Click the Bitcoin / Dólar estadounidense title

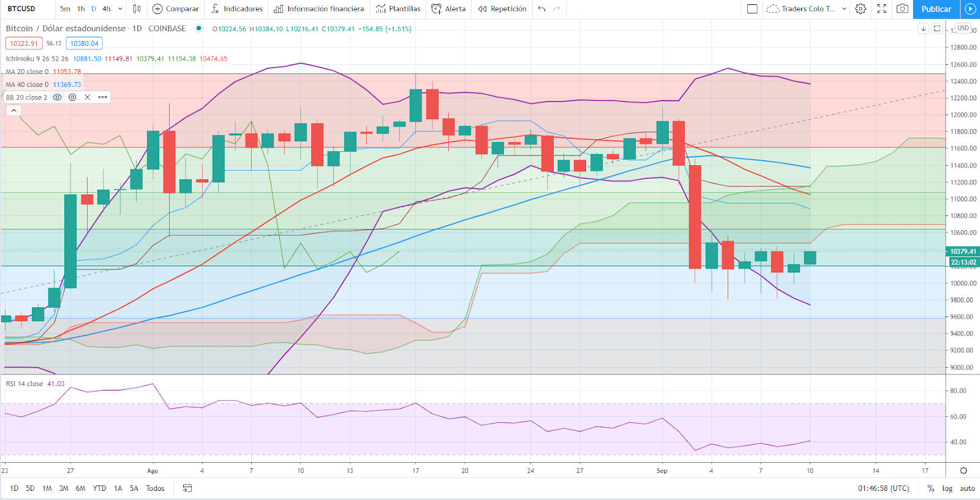66,28
